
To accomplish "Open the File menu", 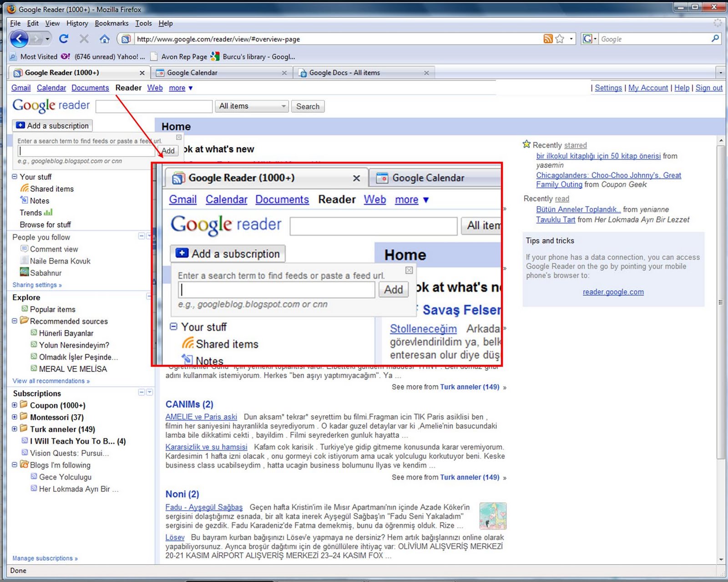I will point(15,23).
